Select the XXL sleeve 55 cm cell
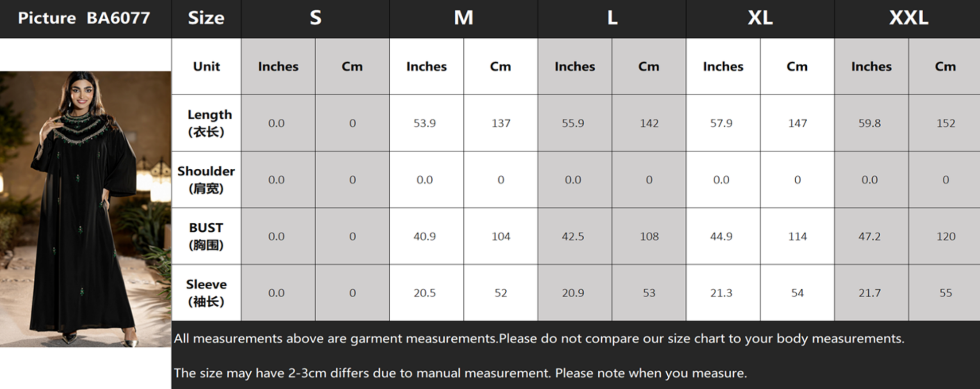This screenshot has width=980, height=389. (x=945, y=293)
